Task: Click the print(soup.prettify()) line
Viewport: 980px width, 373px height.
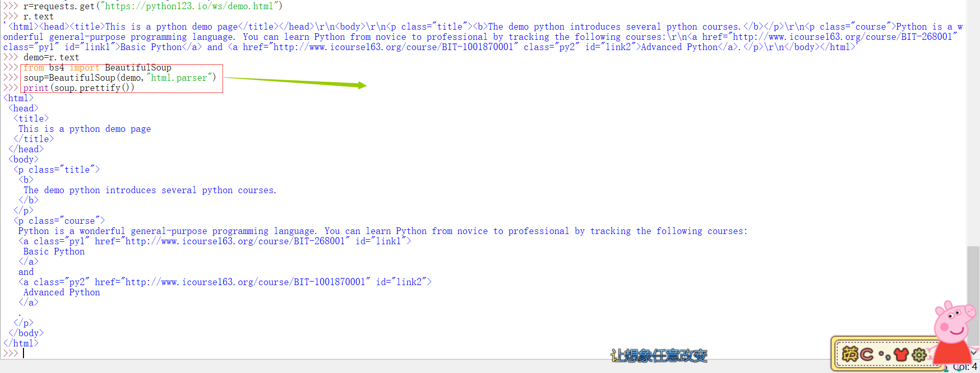Action: [x=79, y=88]
